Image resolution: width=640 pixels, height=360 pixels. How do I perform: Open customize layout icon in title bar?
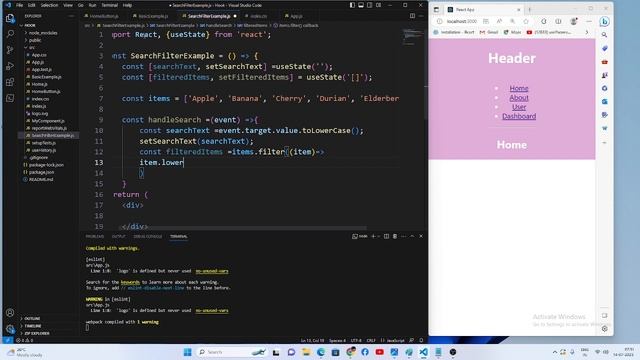coord(378,5)
